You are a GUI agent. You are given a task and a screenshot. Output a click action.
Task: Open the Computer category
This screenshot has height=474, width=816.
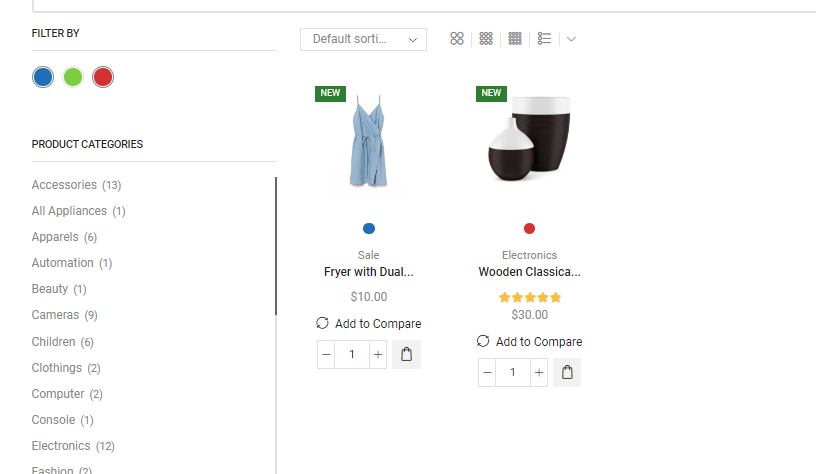click(x=58, y=394)
